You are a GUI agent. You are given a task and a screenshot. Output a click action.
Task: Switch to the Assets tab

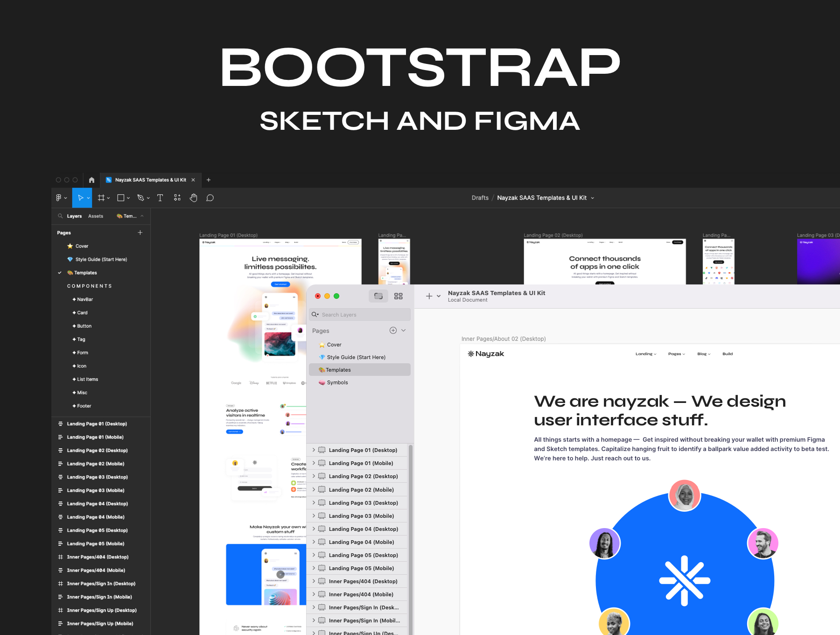(x=96, y=216)
